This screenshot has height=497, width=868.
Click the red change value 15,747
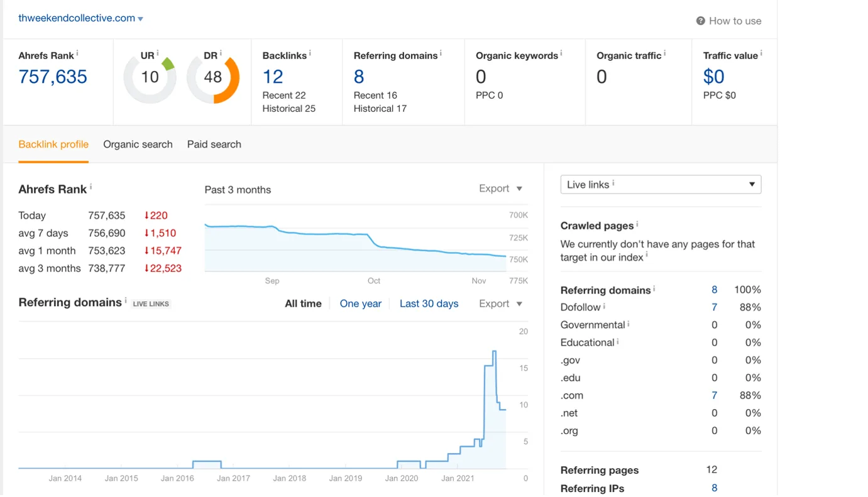163,251
